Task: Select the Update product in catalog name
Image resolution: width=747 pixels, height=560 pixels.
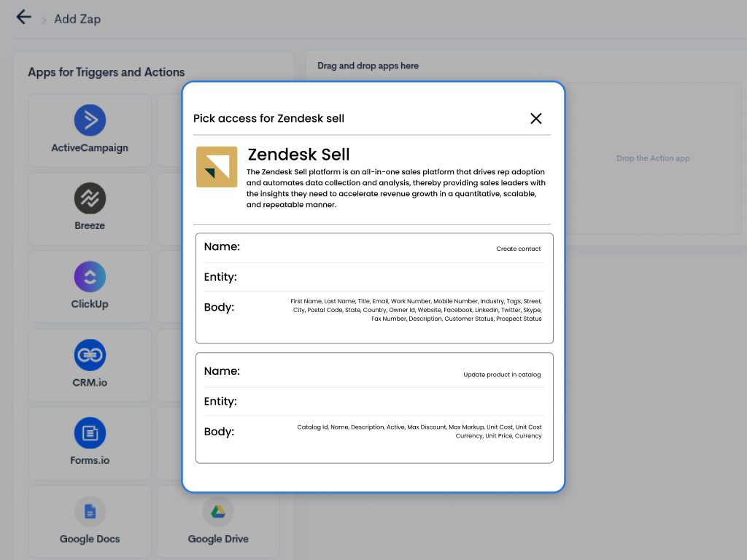Action: coord(502,375)
